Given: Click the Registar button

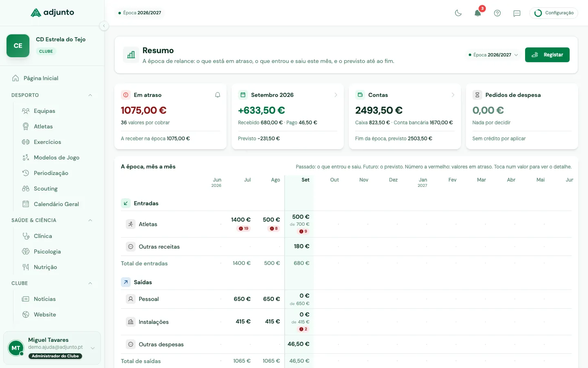Looking at the screenshot, I should 547,55.
